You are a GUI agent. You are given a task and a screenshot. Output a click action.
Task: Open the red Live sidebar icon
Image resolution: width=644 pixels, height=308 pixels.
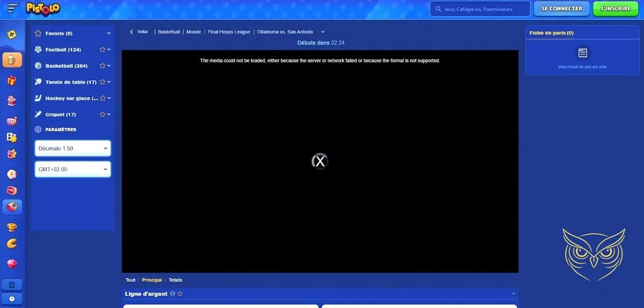click(12, 191)
